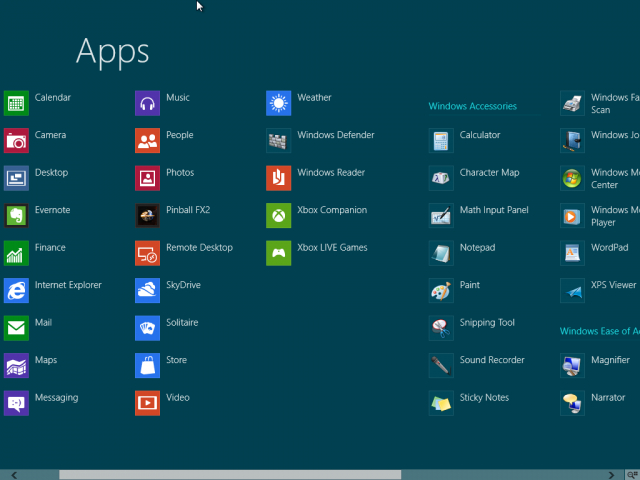Viewport: 640px width, 480px height.
Task: Open the Weather sun icon
Action: pos(279,103)
